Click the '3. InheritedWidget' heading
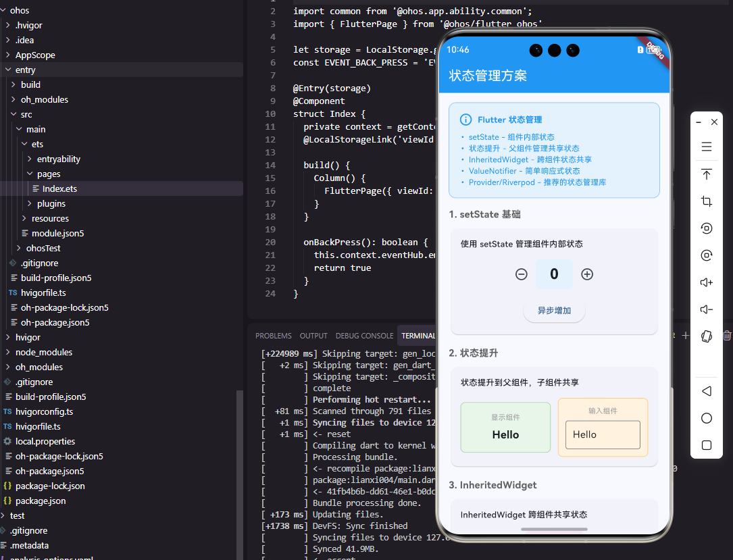The image size is (733, 560). tap(492, 485)
